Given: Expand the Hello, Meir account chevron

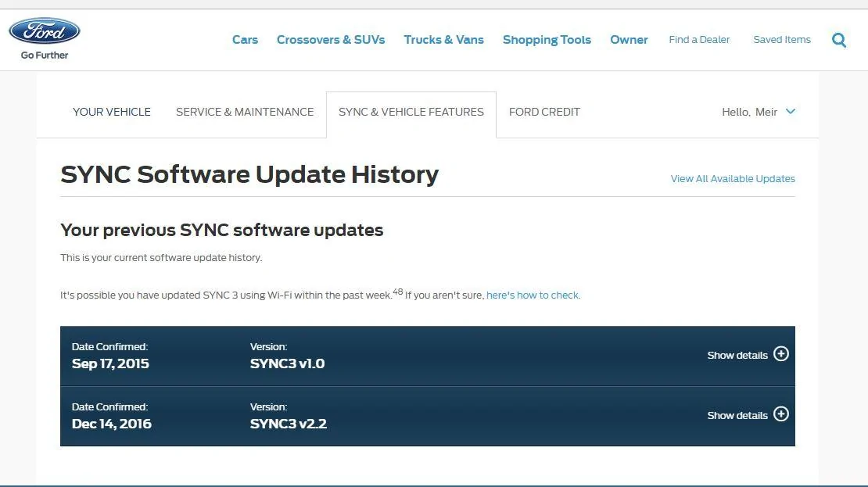Looking at the screenshot, I should [x=791, y=111].
